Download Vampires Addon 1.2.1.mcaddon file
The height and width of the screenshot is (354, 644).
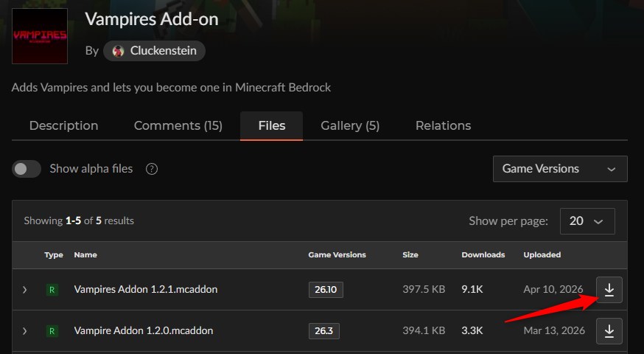[x=609, y=290]
